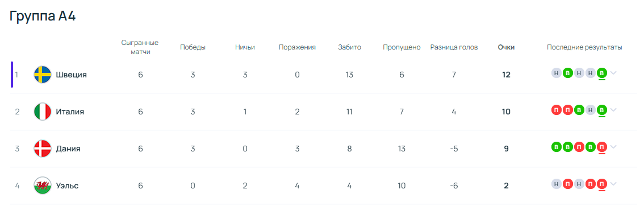Click the Разница голов column header
Image resolution: width=644 pixels, height=214 pixels.
454,47
